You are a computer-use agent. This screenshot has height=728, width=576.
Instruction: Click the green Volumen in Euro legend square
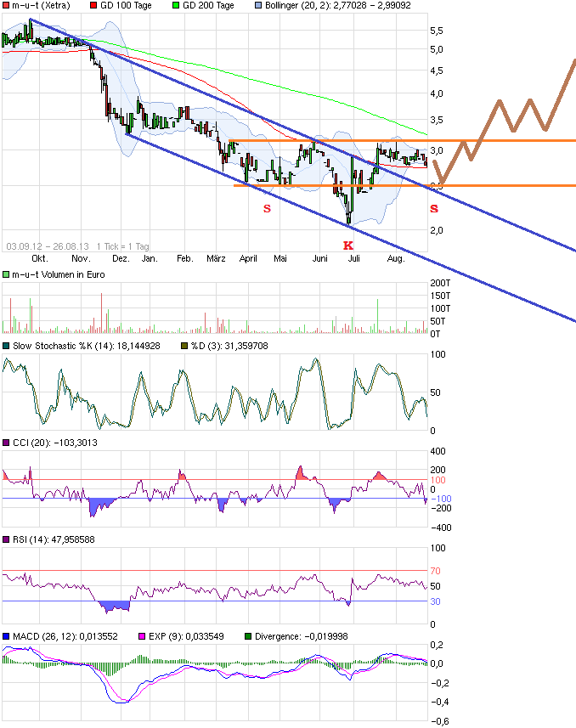6,275
